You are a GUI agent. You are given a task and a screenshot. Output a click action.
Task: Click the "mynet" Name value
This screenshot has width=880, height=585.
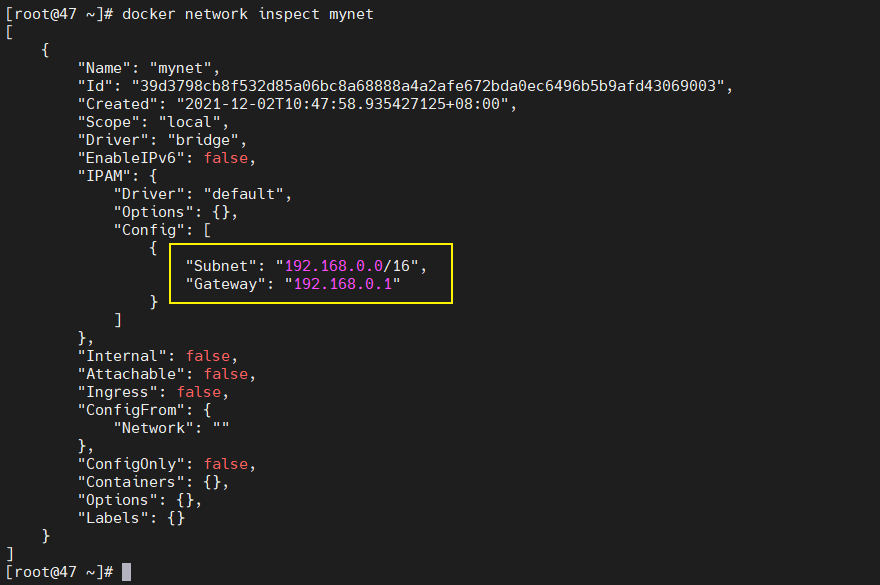[184, 68]
